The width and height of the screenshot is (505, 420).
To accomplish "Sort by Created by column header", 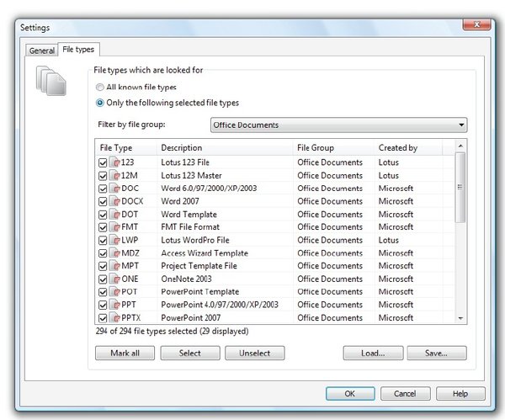I will point(408,148).
